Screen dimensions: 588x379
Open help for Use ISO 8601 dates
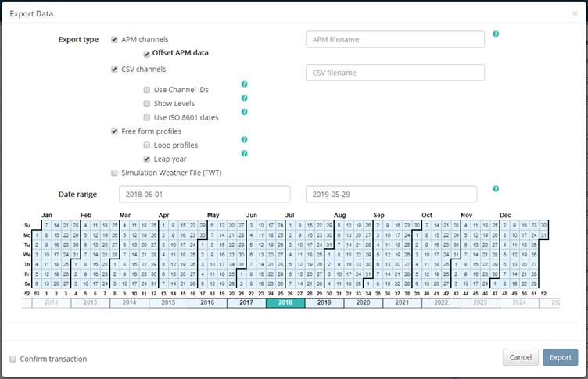[244, 112]
